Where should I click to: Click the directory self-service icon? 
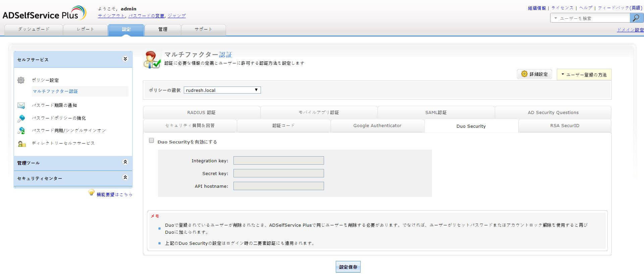coord(21,144)
